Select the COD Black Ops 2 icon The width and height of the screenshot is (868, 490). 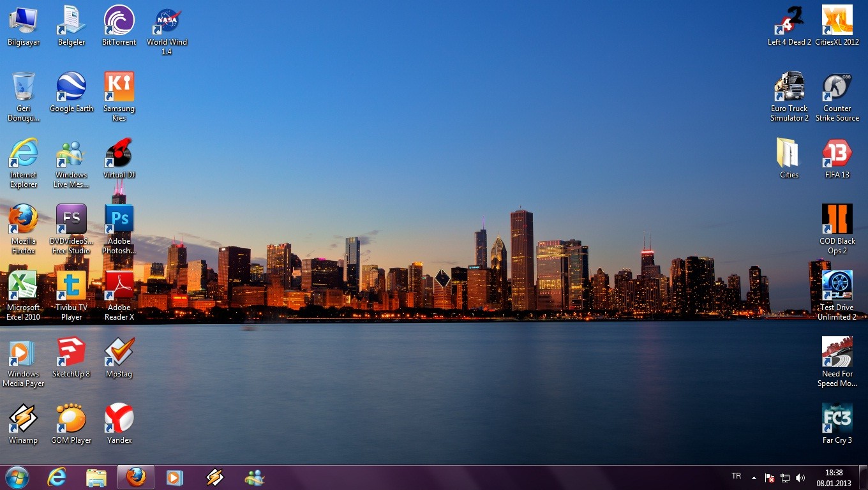pyautogui.click(x=837, y=230)
